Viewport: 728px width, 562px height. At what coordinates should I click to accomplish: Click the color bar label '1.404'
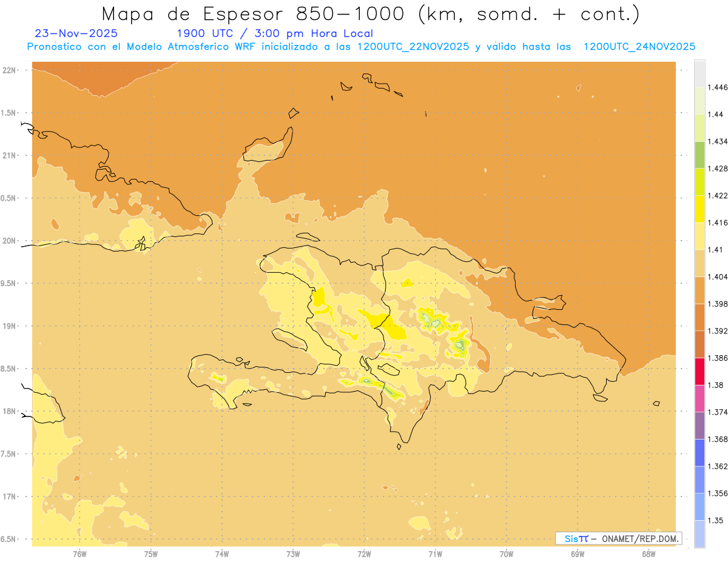click(718, 276)
